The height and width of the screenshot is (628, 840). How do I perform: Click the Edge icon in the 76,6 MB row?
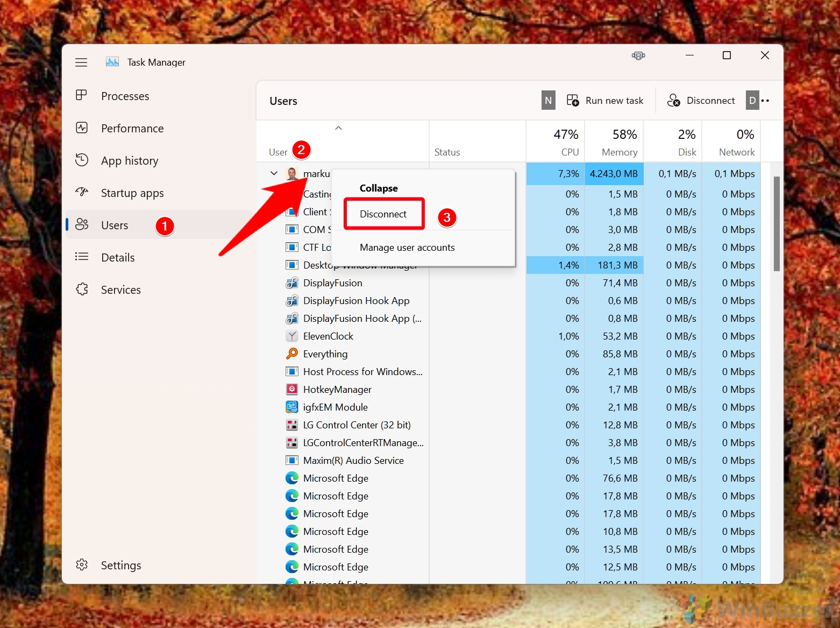(x=292, y=478)
